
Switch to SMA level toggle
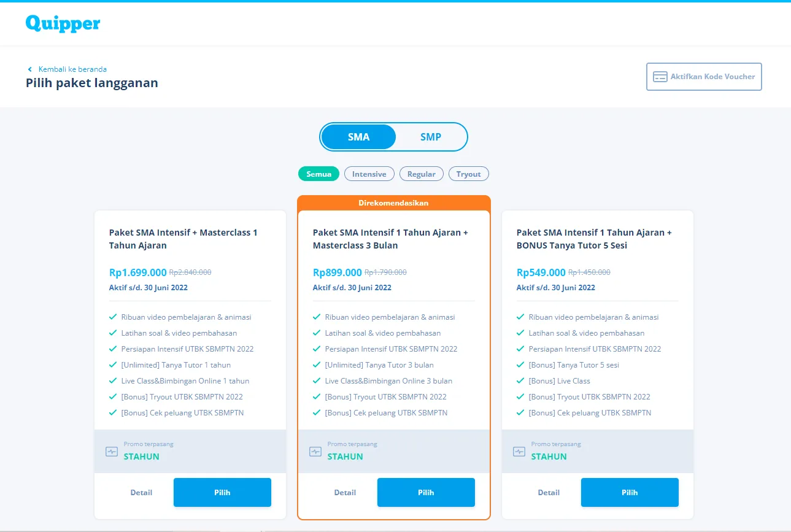358,137
